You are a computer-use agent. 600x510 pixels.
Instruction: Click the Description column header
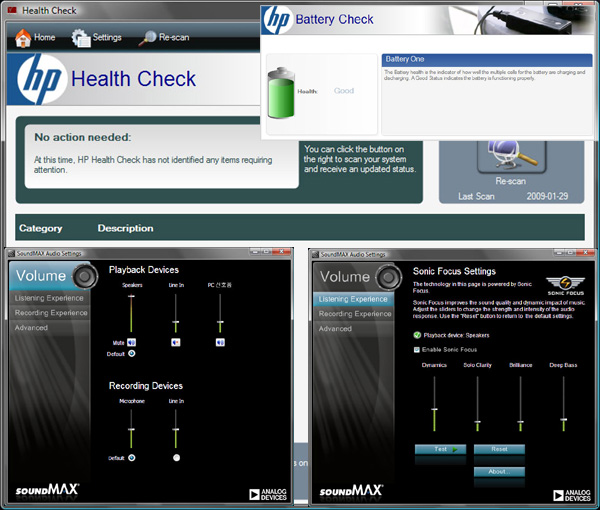click(126, 228)
